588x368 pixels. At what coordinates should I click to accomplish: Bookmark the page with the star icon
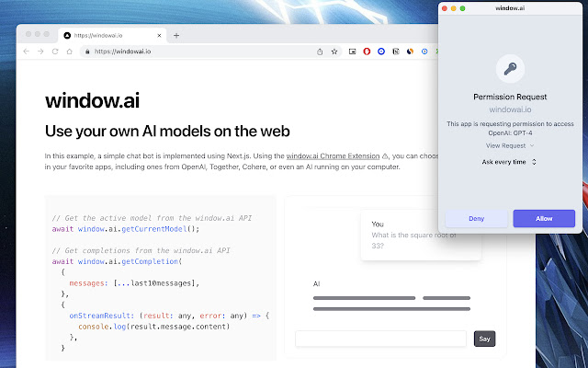click(334, 52)
